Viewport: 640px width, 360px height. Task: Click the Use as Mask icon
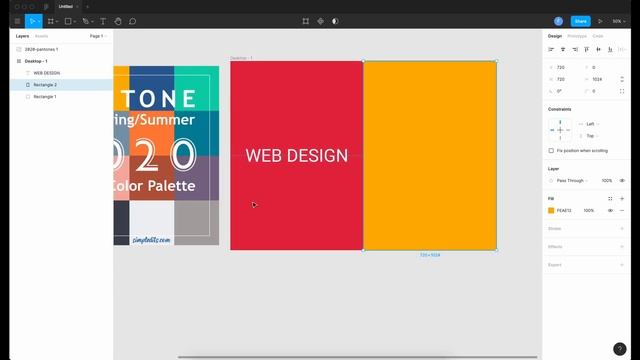click(335, 21)
